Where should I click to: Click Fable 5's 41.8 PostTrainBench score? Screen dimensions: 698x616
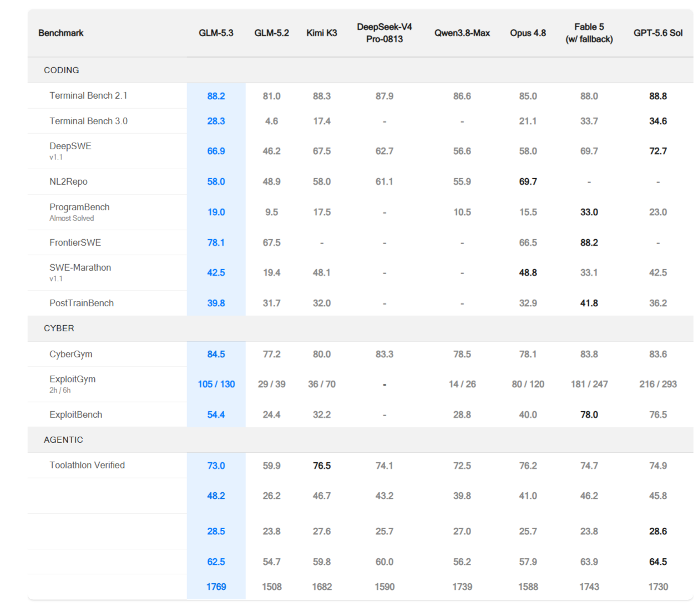(x=589, y=303)
